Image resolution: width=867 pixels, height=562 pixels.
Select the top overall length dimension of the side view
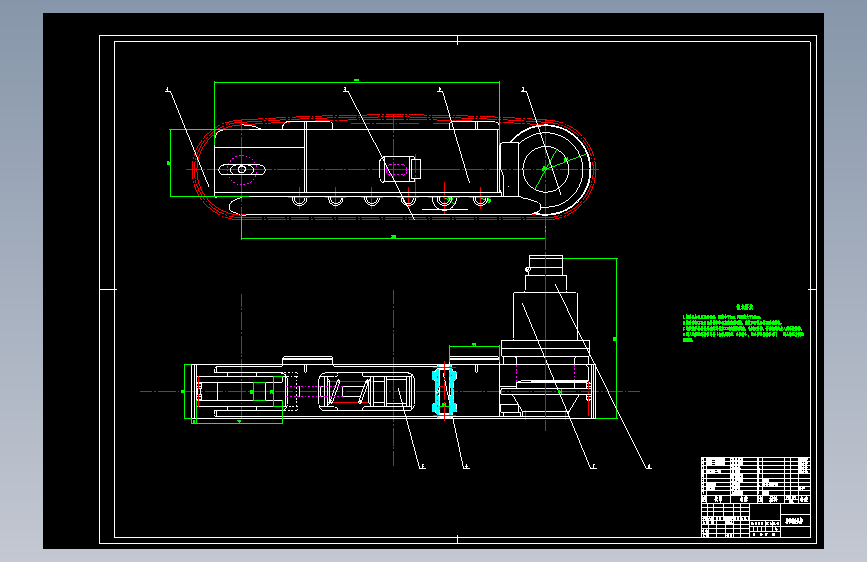[x=357, y=82]
